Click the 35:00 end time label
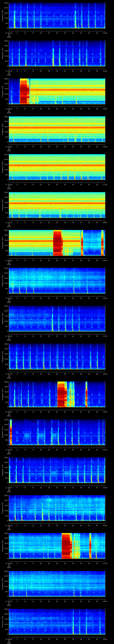This screenshot has width=114, height=644. [x=105, y=487]
